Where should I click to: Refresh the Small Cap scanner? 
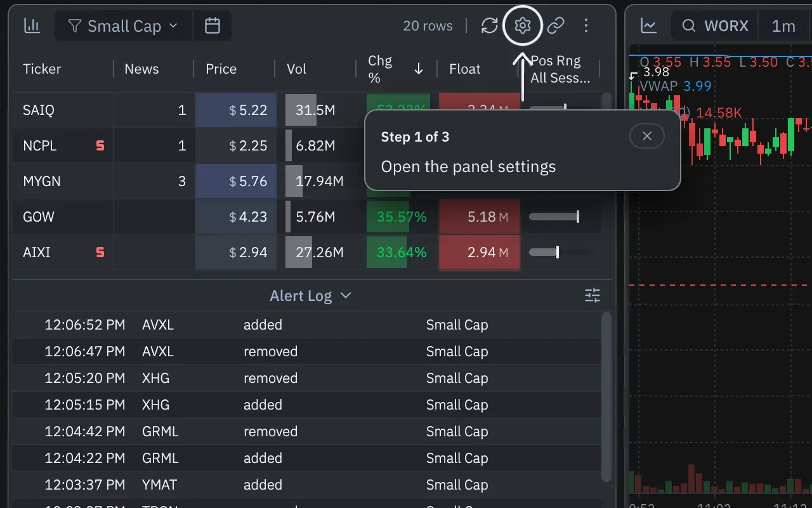(x=489, y=25)
